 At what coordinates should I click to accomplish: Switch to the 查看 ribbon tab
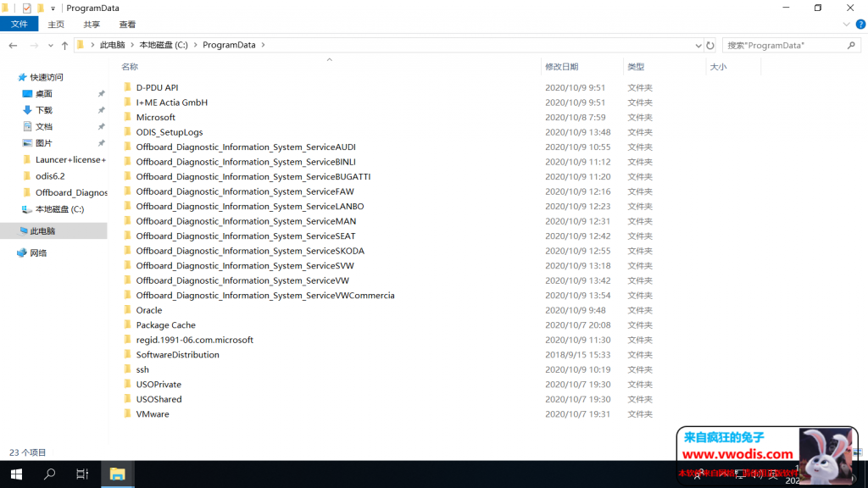click(x=127, y=25)
